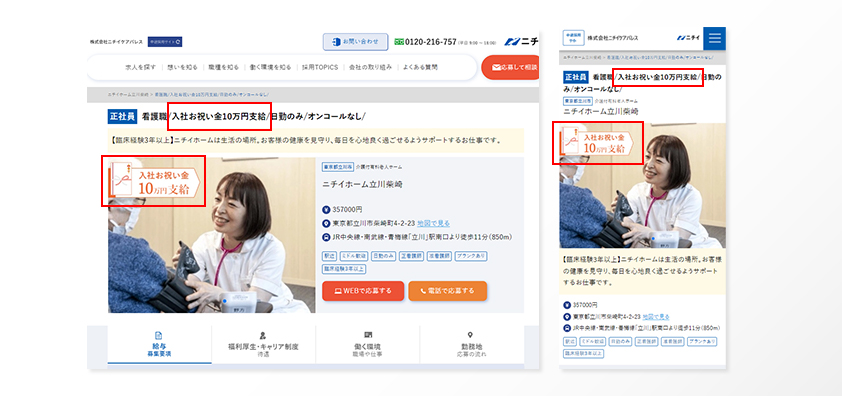The width and height of the screenshot is (842, 396).
Task: Click the ニチイホーム立川柴崎 breadcrumb link in desktop view
Action: pos(128,94)
